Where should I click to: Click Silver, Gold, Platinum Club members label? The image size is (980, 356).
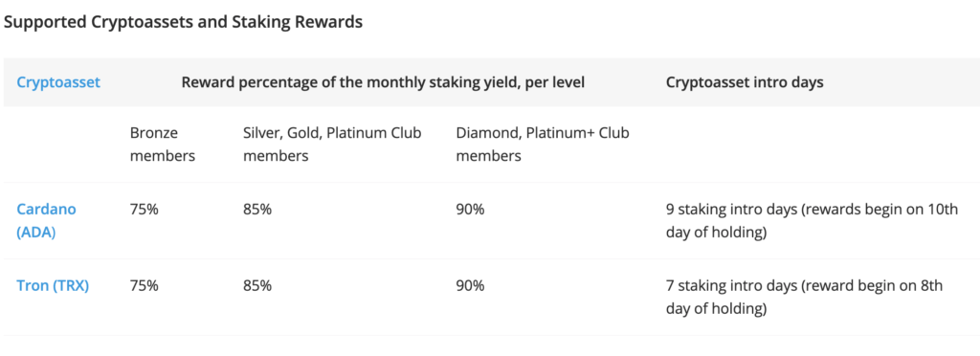pyautogui.click(x=332, y=145)
